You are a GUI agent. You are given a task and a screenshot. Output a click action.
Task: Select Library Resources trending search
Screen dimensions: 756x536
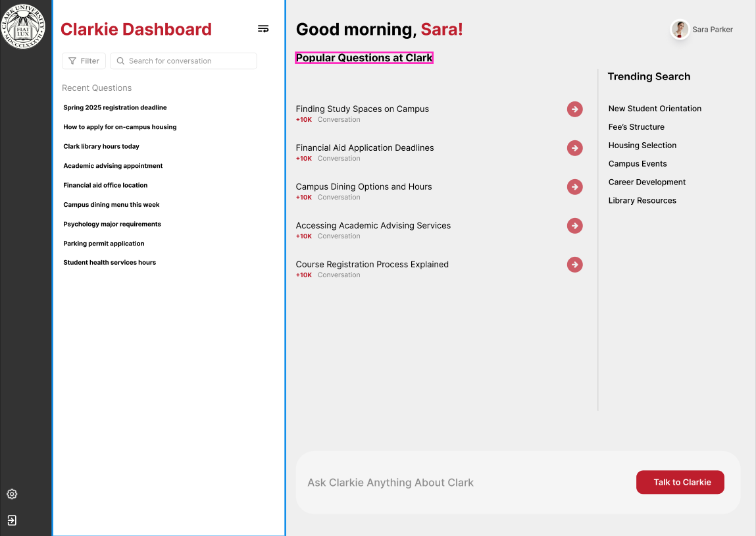642,200
